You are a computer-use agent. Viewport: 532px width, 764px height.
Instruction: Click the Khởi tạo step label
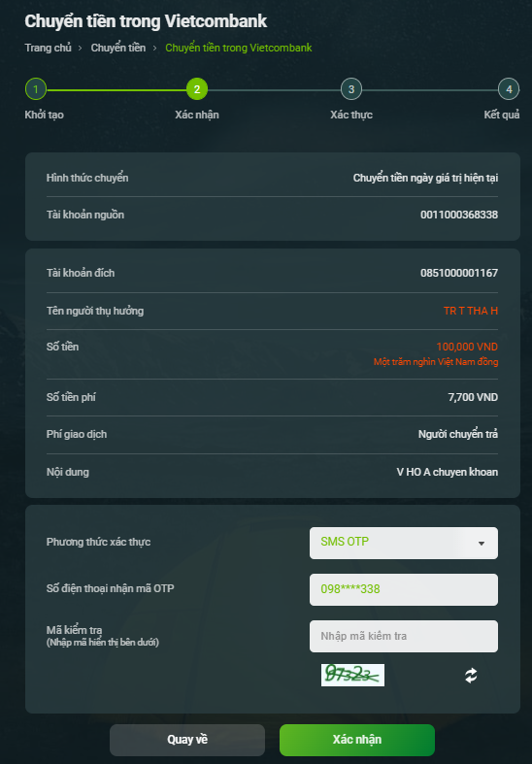45,115
